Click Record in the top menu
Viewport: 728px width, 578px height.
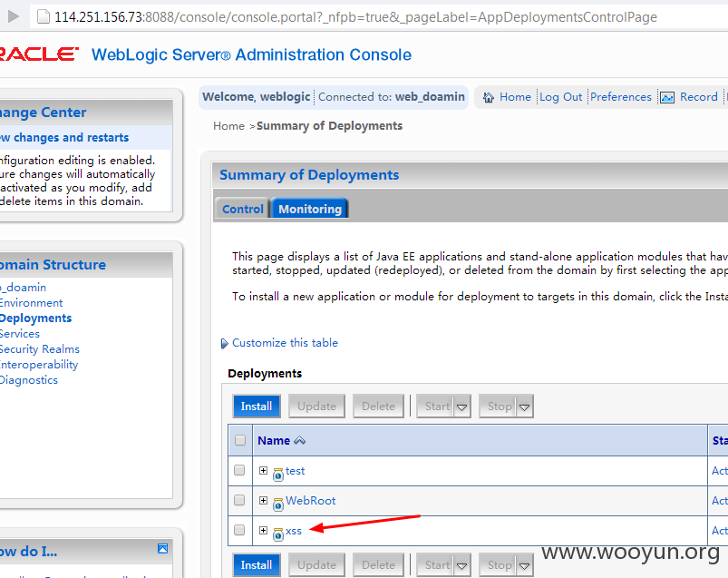coord(699,97)
